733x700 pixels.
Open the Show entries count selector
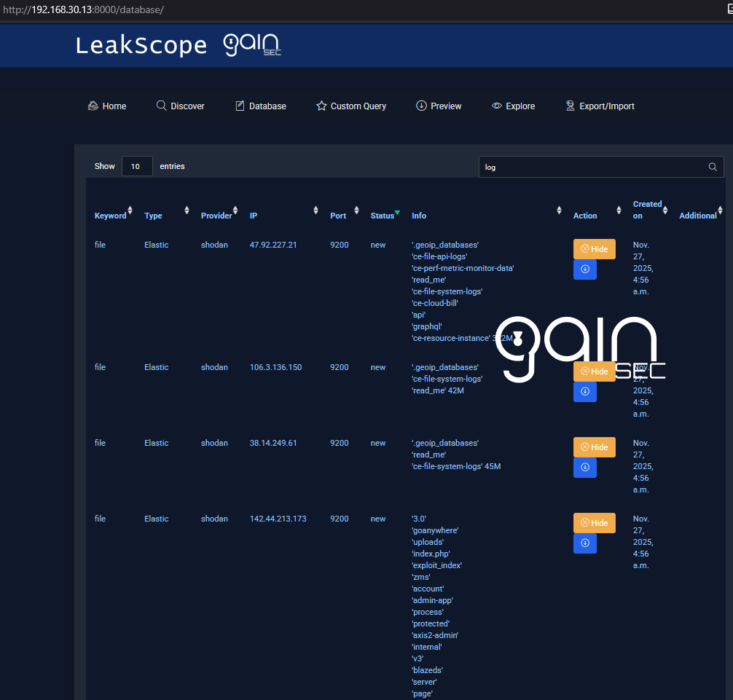(137, 166)
